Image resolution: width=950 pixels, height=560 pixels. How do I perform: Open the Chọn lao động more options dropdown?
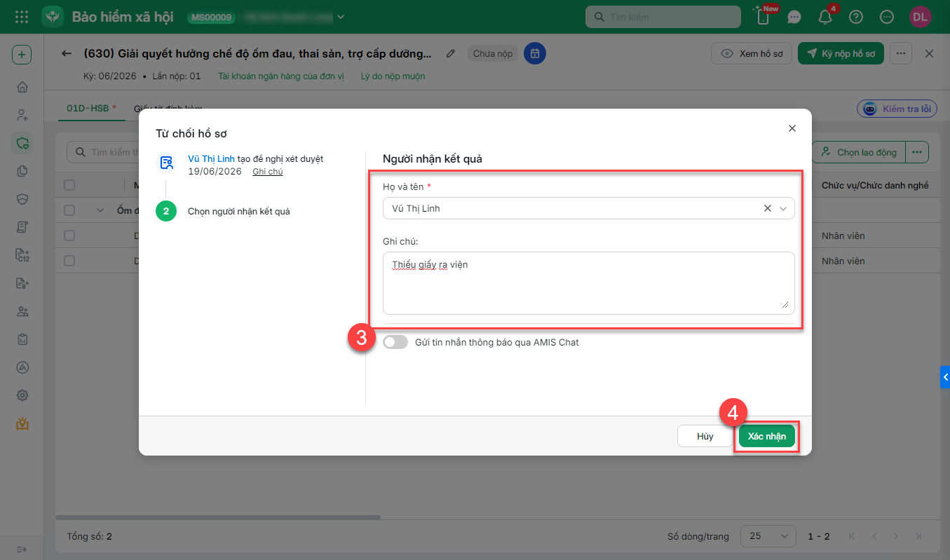coord(917,152)
